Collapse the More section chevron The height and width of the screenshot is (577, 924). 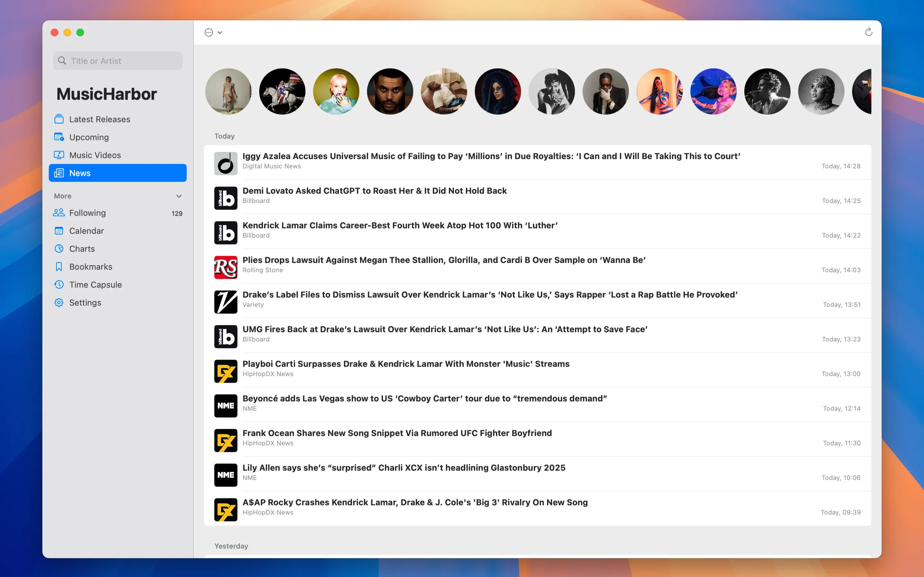(x=179, y=196)
